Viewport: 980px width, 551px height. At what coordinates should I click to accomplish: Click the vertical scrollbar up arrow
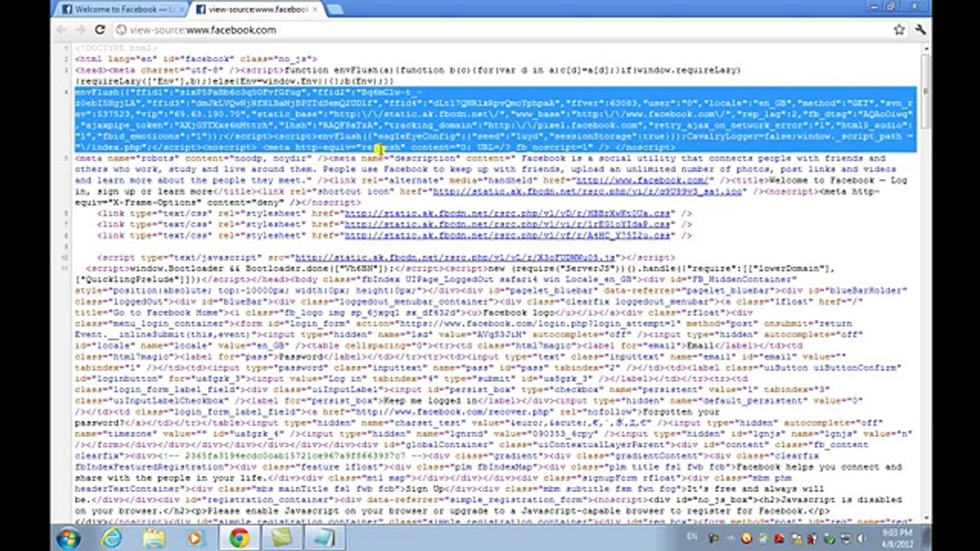point(925,49)
